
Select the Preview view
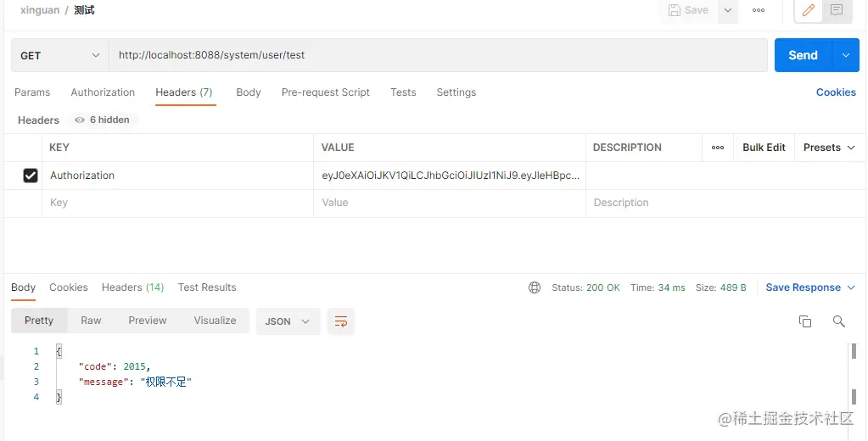pos(148,321)
